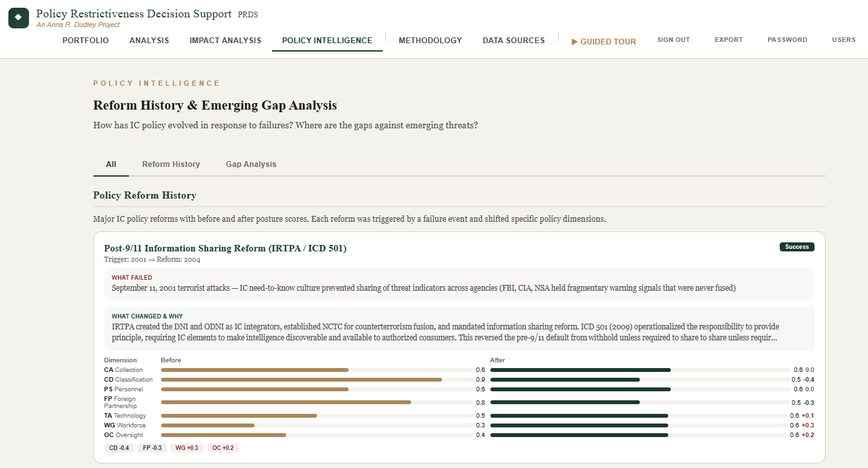Open the Portfolio section

click(x=86, y=40)
